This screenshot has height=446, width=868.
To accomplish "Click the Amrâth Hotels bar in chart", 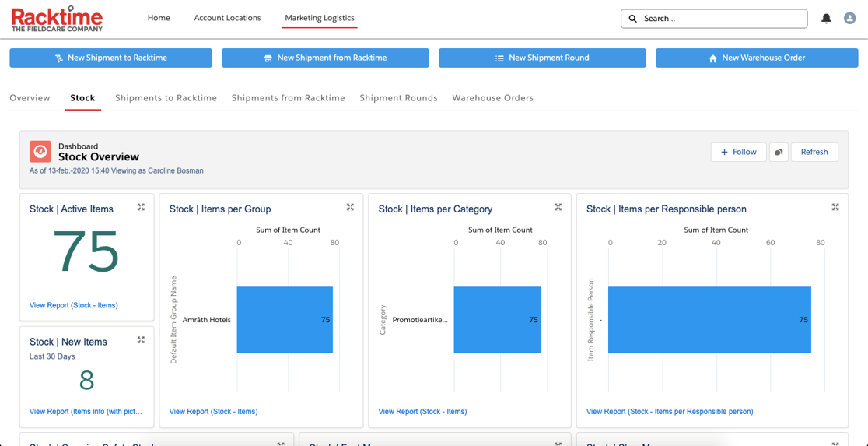I will (x=285, y=320).
